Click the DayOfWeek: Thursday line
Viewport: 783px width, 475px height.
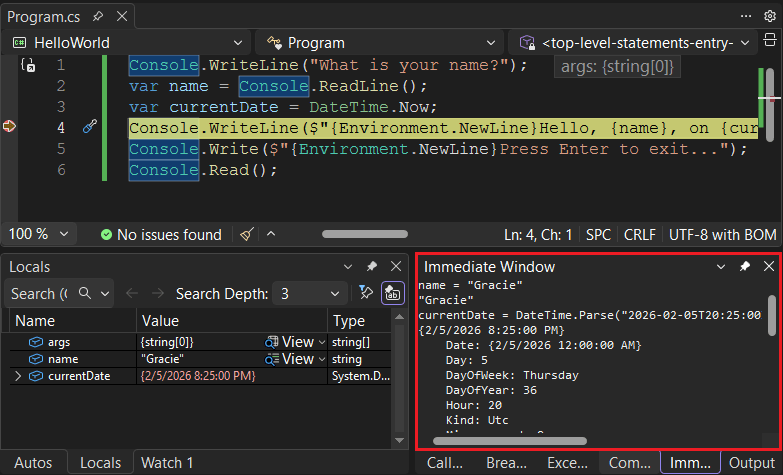coord(512,375)
